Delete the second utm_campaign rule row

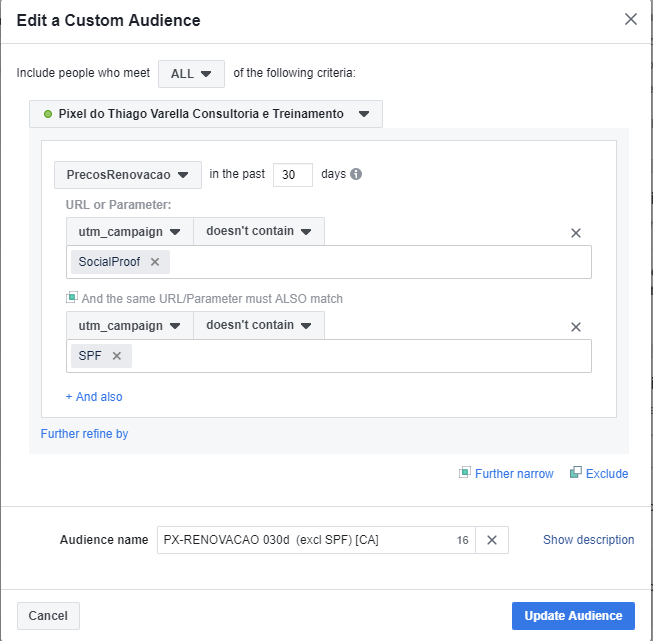pos(576,327)
